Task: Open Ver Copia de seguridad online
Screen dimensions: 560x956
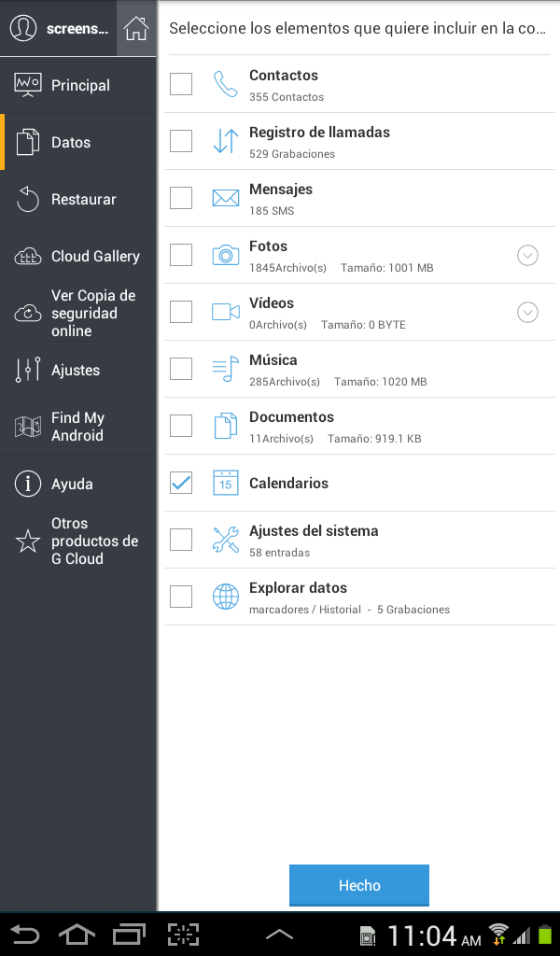Action: pyautogui.click(x=78, y=314)
